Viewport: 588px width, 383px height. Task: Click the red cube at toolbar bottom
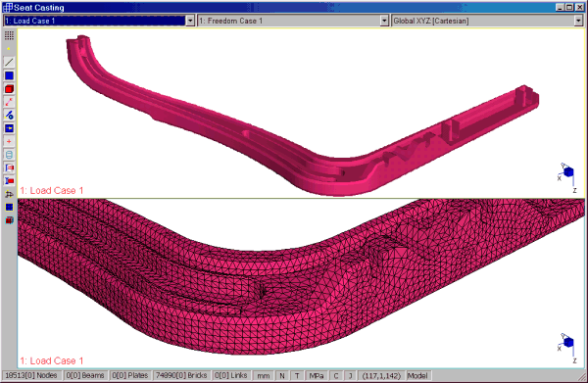[x=9, y=220]
